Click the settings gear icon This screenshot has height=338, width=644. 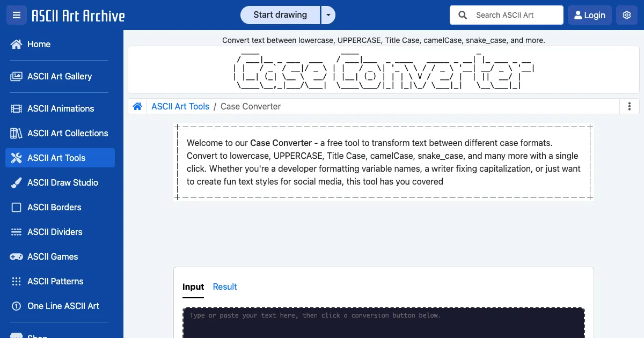pyautogui.click(x=626, y=15)
